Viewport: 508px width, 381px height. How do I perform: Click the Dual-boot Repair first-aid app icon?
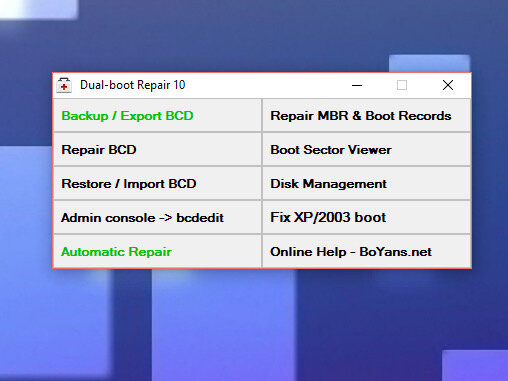point(64,85)
